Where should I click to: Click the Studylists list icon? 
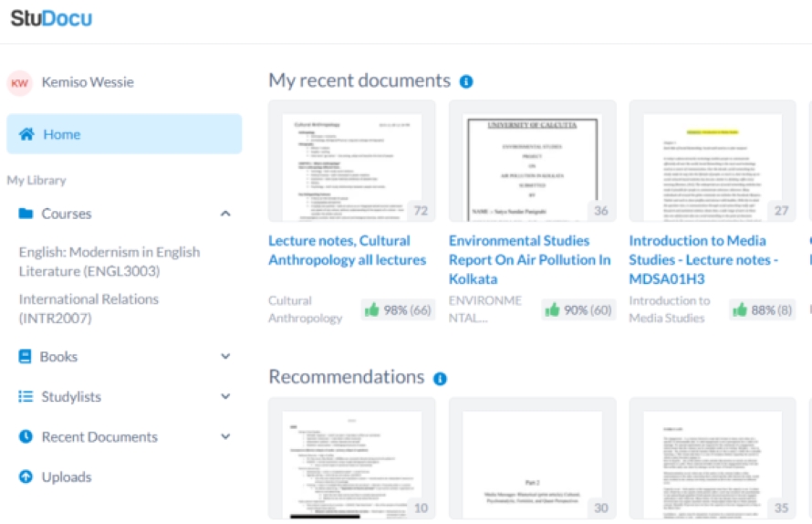click(x=26, y=396)
